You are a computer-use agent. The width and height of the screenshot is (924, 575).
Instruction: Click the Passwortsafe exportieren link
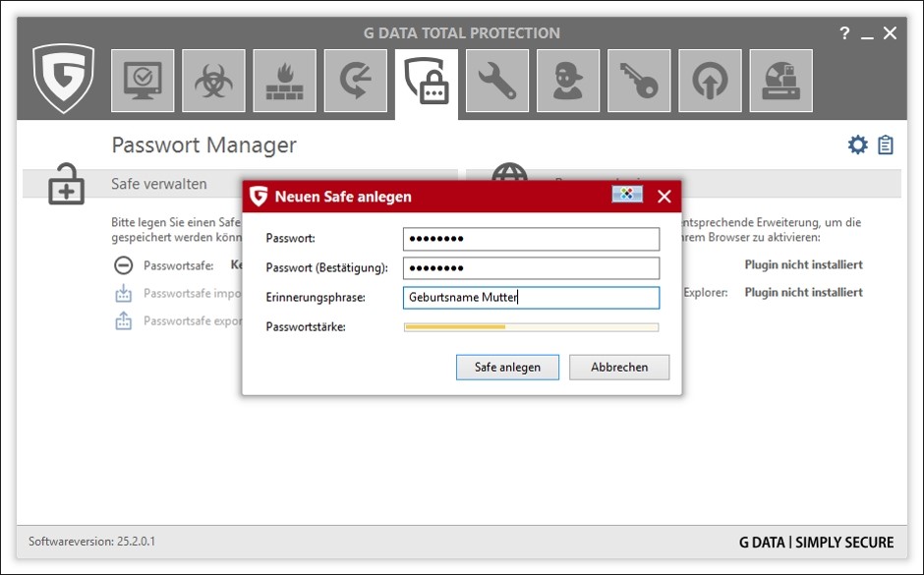coord(192,321)
